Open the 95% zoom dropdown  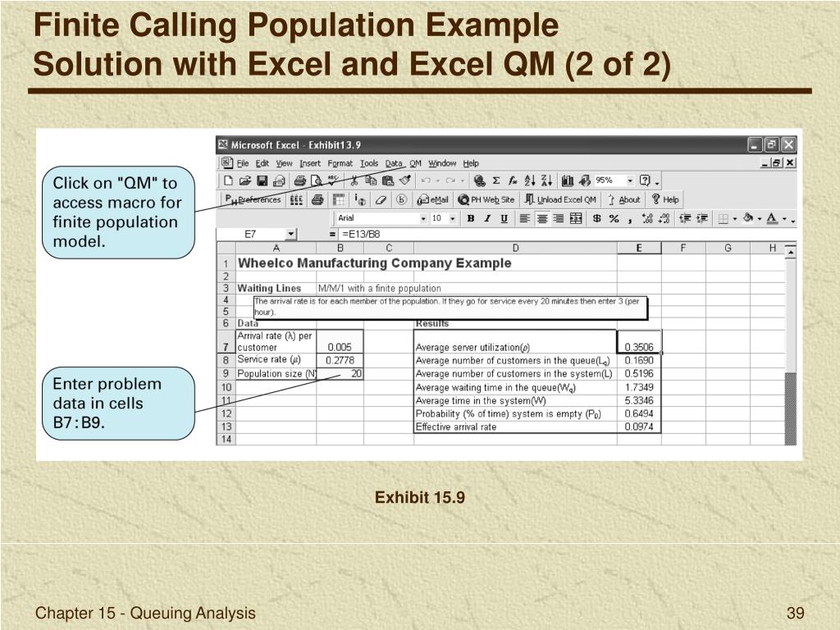click(x=630, y=180)
